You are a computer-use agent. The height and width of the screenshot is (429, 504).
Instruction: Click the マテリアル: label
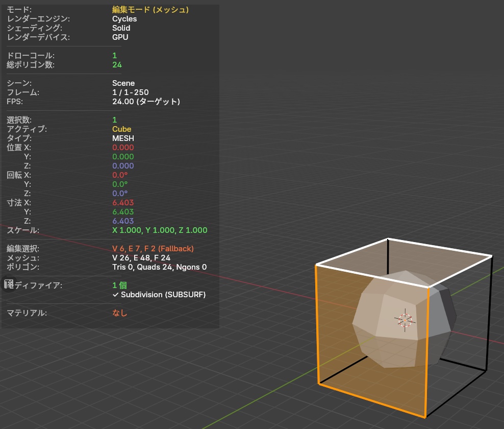coord(27,313)
